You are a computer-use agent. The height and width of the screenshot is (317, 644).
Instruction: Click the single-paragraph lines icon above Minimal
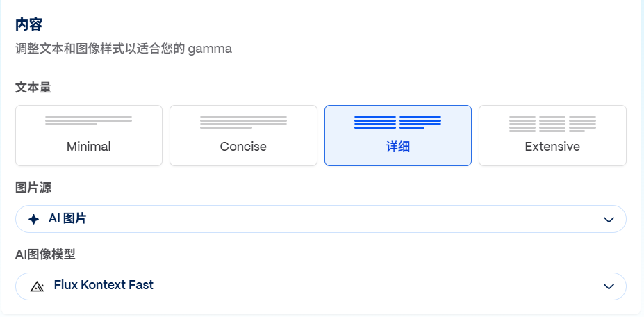point(89,120)
